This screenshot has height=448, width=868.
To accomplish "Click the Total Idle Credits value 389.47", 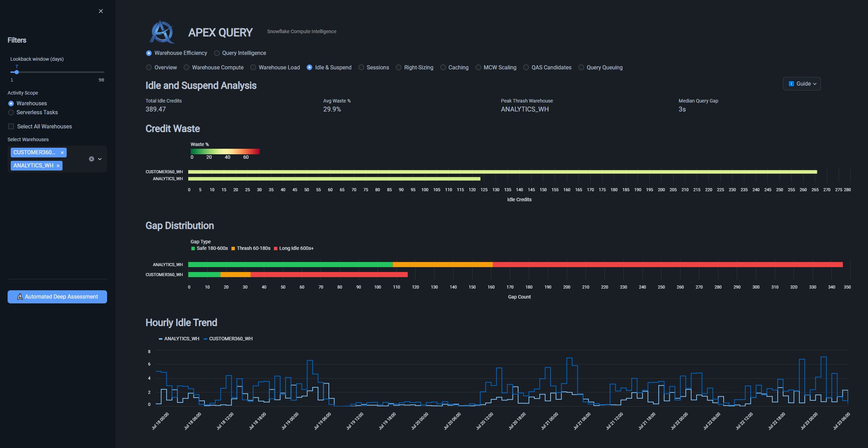I will tap(156, 109).
